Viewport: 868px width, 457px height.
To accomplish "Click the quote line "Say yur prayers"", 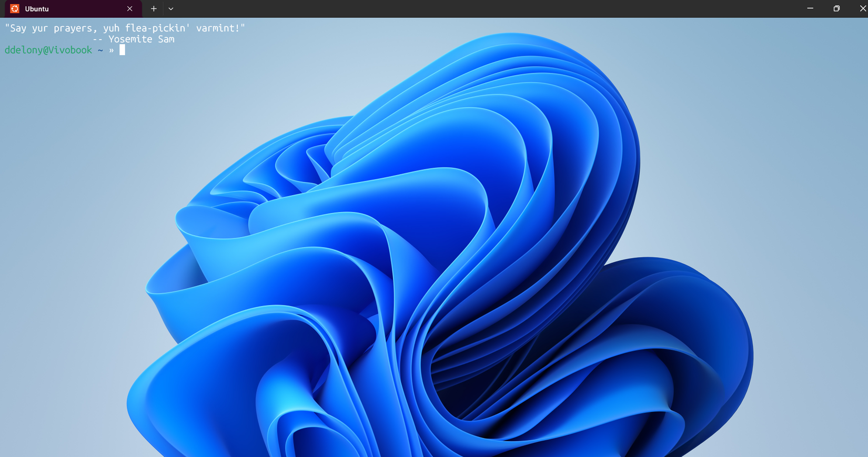I will (x=125, y=28).
